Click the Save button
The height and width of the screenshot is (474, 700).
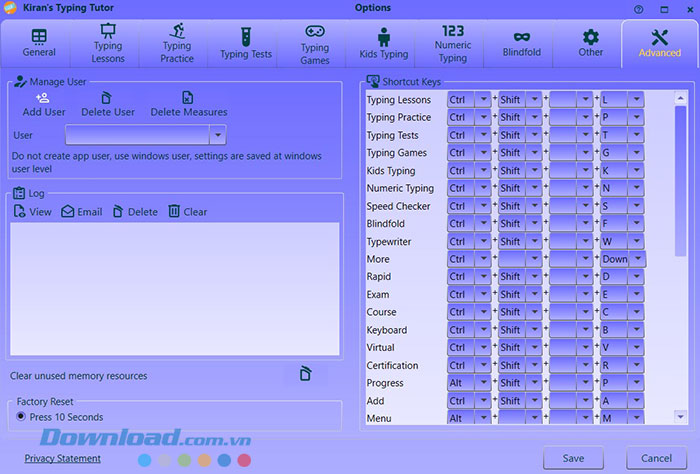coord(573,458)
